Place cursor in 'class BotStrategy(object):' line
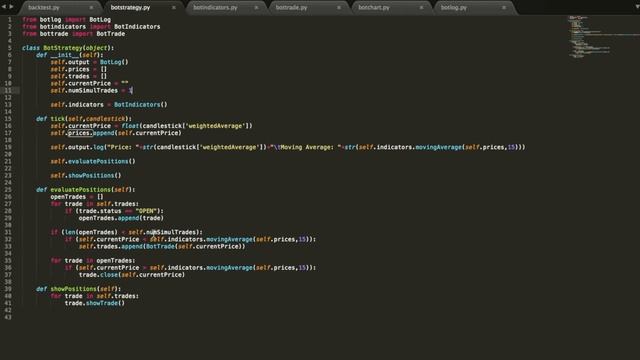This screenshot has height=360, width=640. pos(68,48)
